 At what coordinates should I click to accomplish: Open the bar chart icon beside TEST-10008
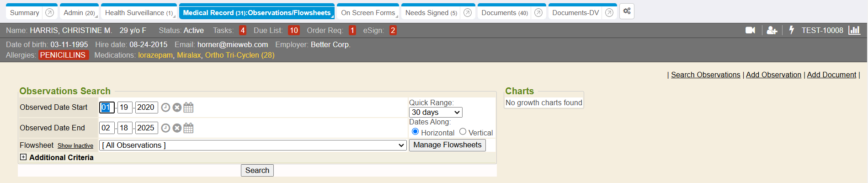854,30
